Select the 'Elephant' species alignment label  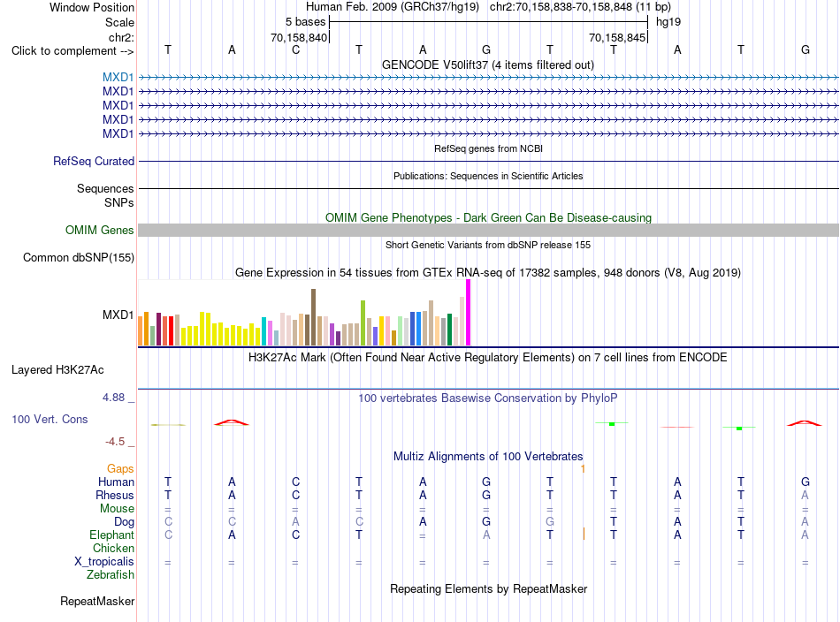(111, 535)
